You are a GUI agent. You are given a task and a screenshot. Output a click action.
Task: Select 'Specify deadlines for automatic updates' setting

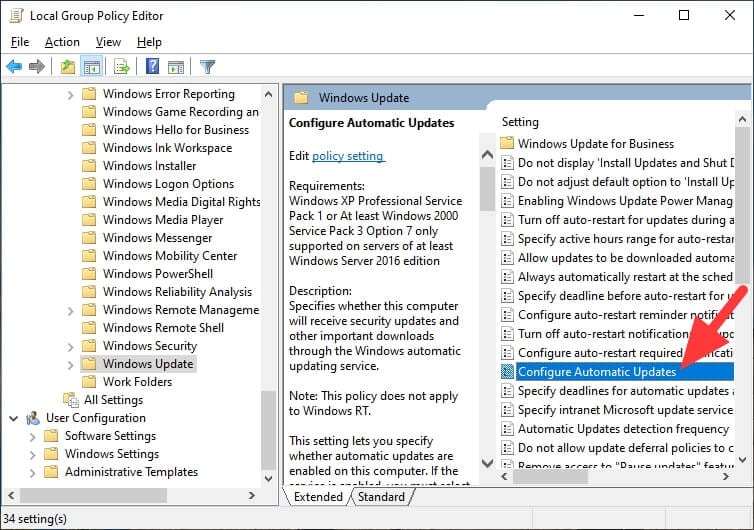click(626, 391)
